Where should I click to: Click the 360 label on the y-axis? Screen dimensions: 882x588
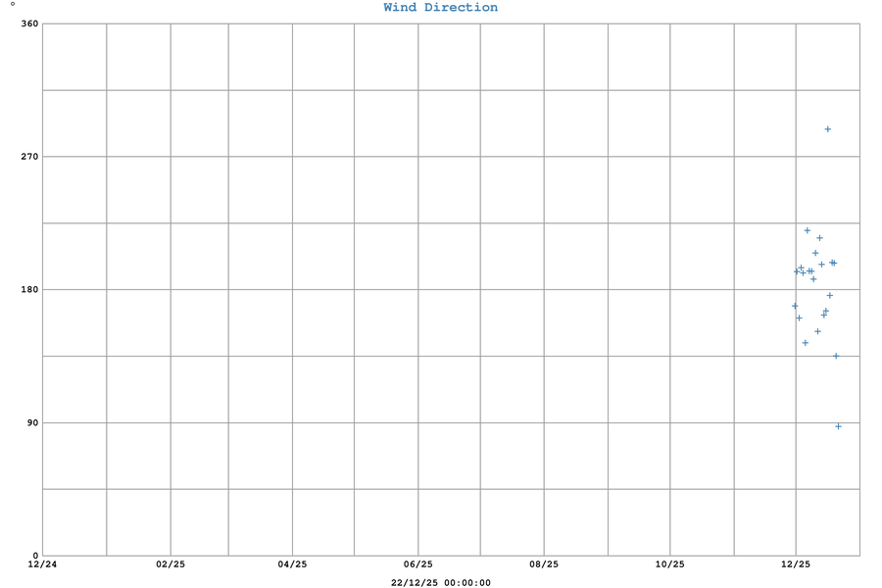click(x=29, y=24)
